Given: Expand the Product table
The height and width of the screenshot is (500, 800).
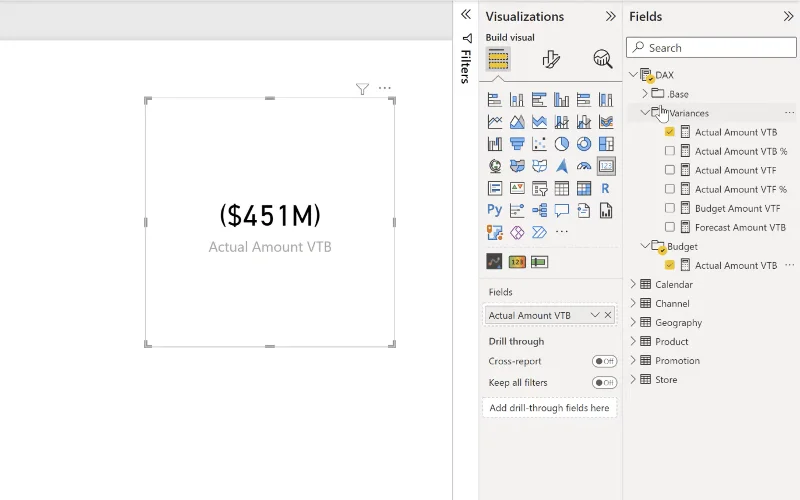Looking at the screenshot, I should click(x=633, y=341).
